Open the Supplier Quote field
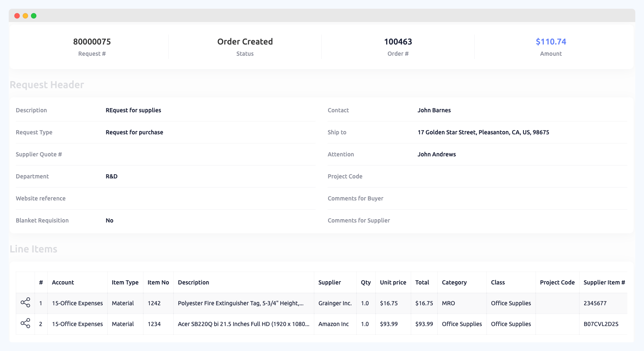This screenshot has width=644, height=351. tap(39, 154)
